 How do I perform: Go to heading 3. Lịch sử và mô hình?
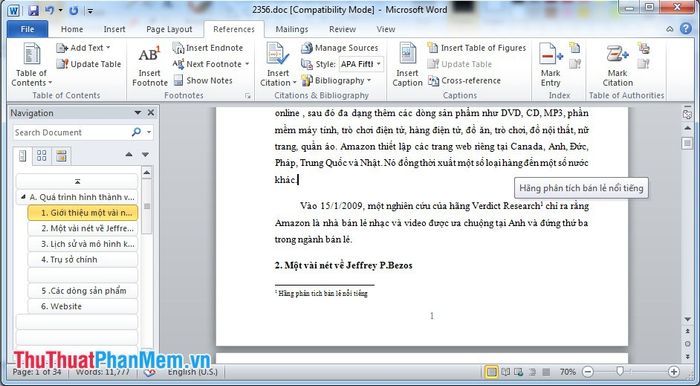click(x=83, y=244)
